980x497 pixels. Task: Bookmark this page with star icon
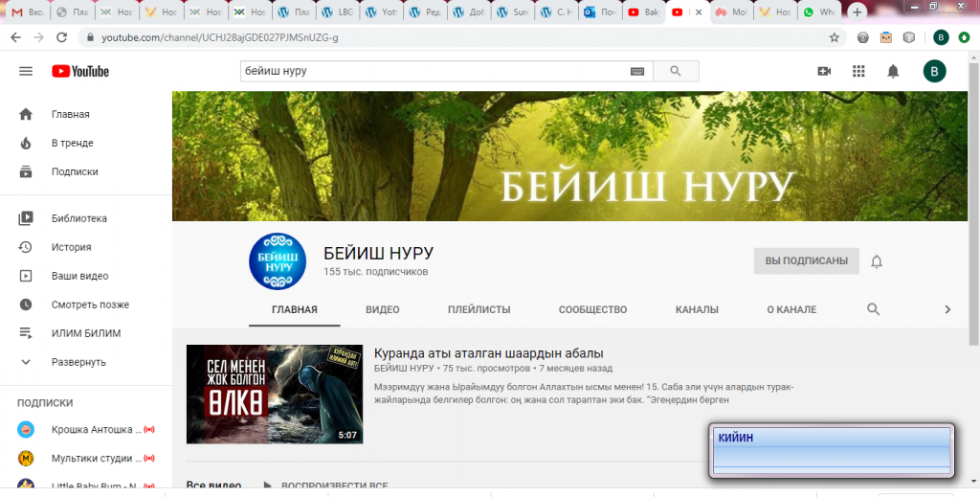click(834, 37)
